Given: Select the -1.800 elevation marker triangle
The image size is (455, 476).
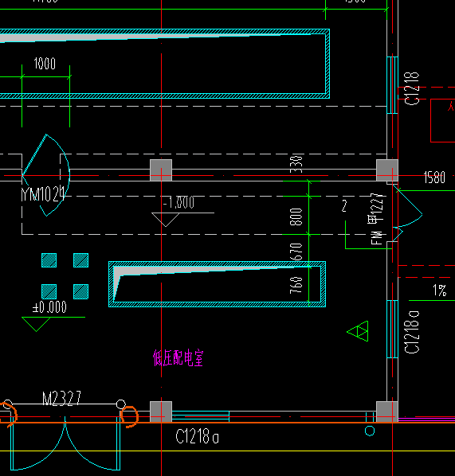Looking at the screenshot, I should pyautogui.click(x=166, y=220).
